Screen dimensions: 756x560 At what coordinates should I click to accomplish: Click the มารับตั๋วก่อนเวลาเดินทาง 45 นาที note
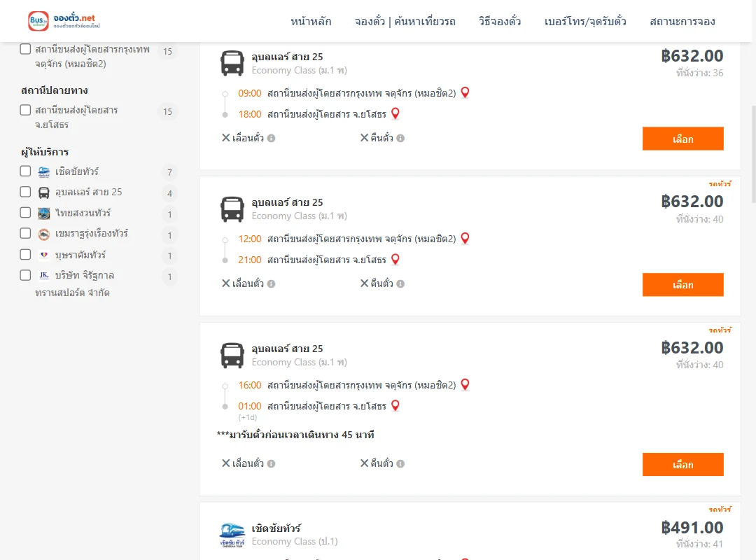coord(295,435)
